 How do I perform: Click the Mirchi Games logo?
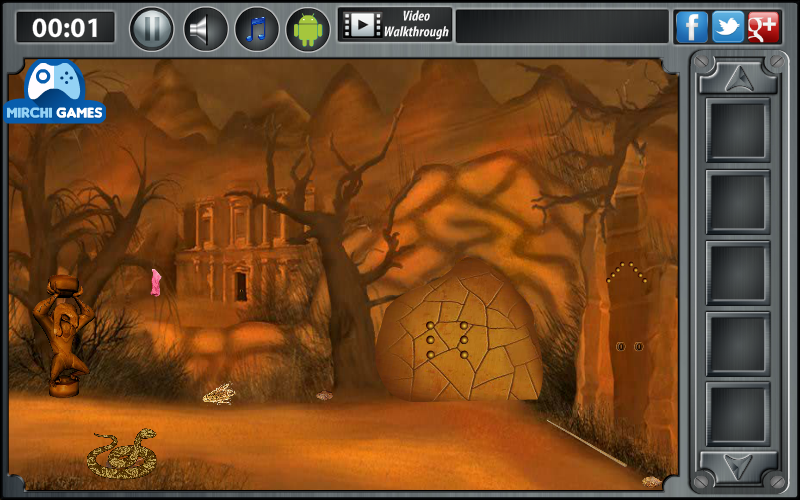[55, 92]
